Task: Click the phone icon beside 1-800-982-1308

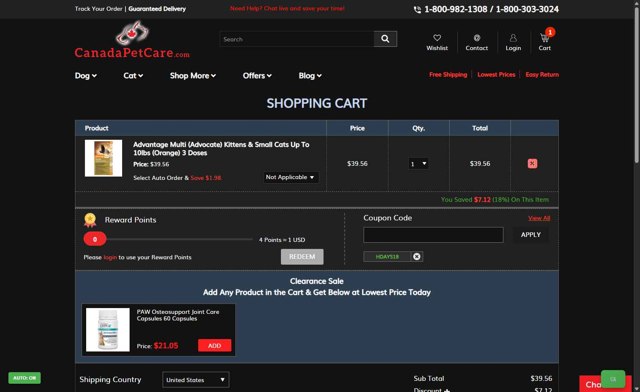Action: click(417, 9)
